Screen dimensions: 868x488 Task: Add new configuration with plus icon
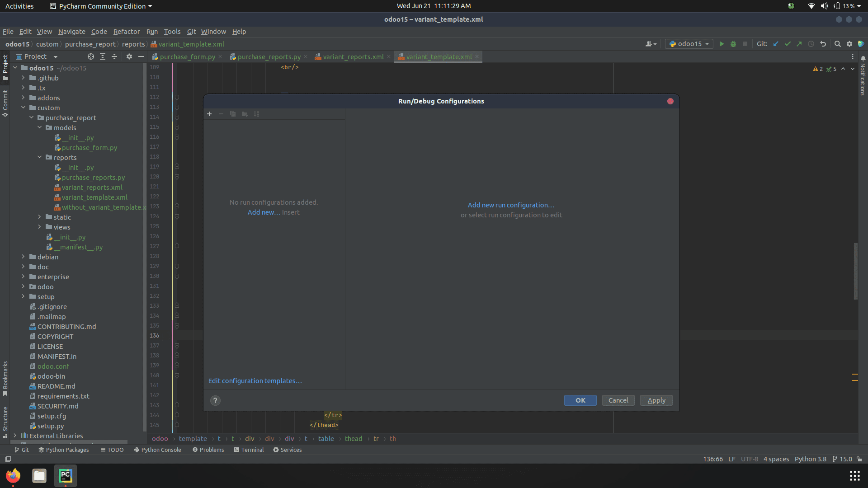point(209,114)
